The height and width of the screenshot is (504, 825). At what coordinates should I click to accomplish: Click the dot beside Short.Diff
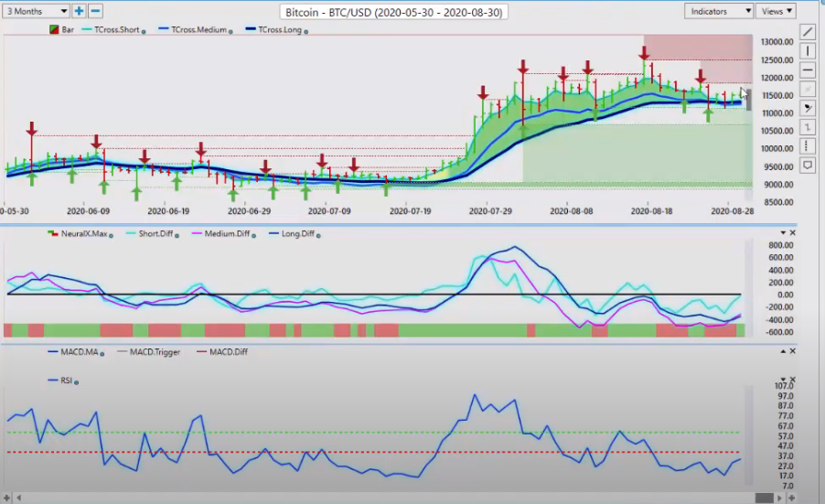click(177, 236)
